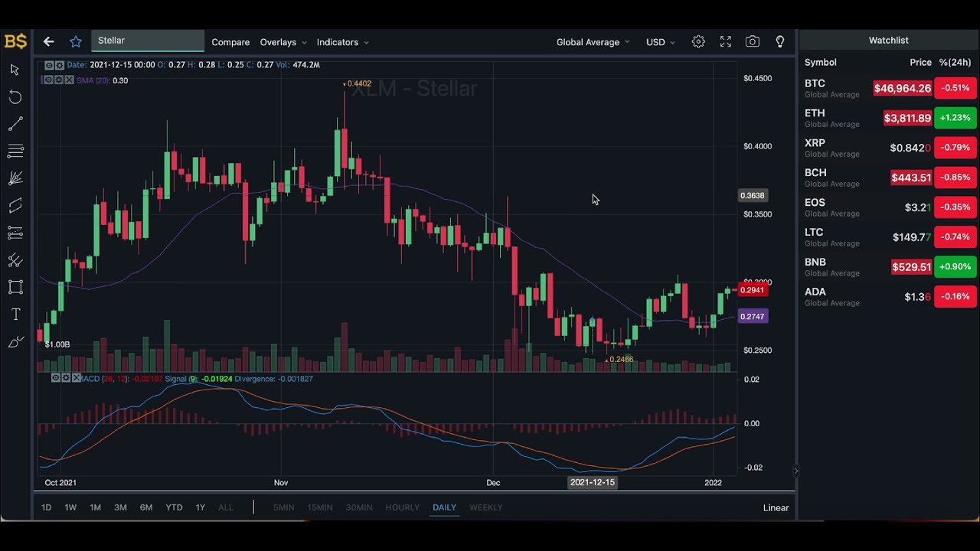Select the trend line drawing tool
This screenshot has height=551, width=980.
click(15, 124)
